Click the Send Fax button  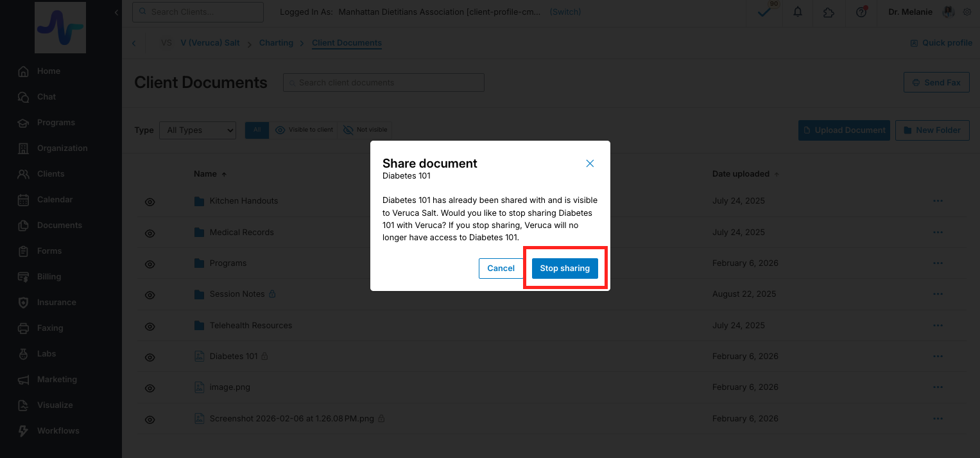pos(936,82)
